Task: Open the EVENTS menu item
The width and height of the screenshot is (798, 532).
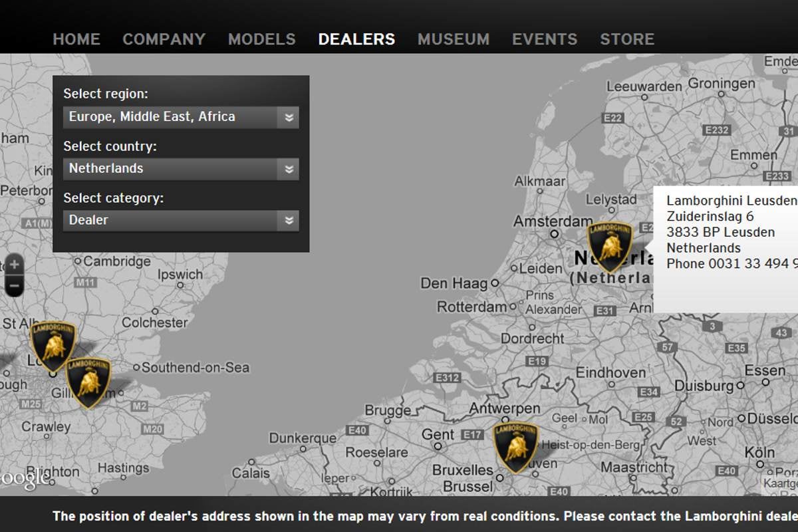Action: point(545,39)
